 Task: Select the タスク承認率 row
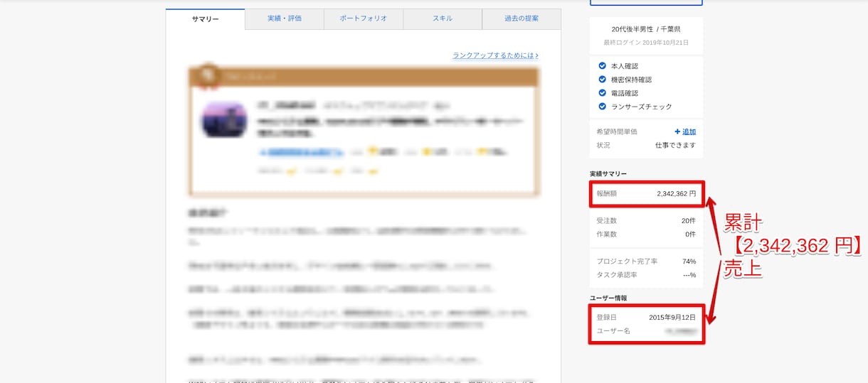click(646, 275)
